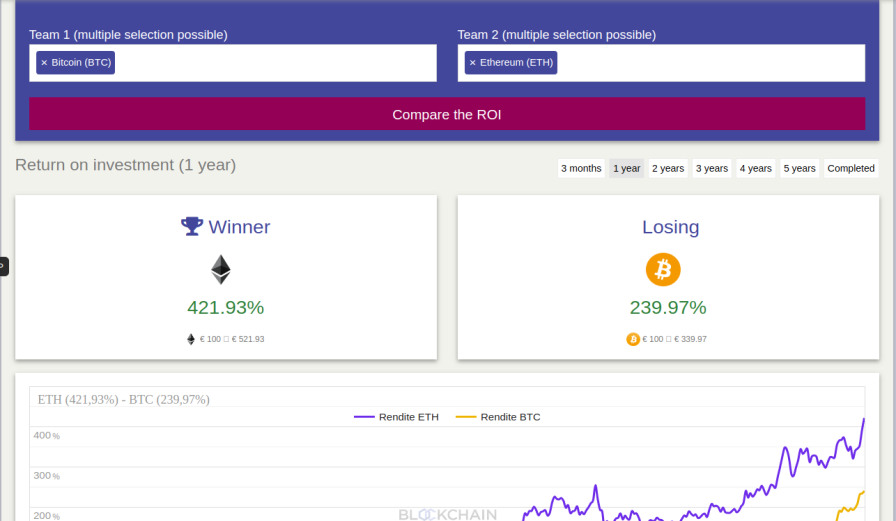Remove Bitcoin (BTC) tag with its x
This screenshot has height=521, width=896.
point(44,63)
